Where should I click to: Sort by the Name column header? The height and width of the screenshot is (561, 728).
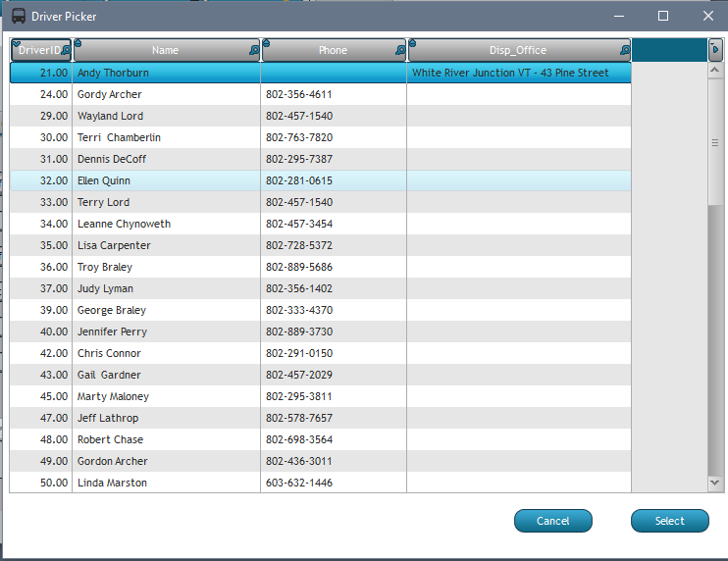pos(165,50)
